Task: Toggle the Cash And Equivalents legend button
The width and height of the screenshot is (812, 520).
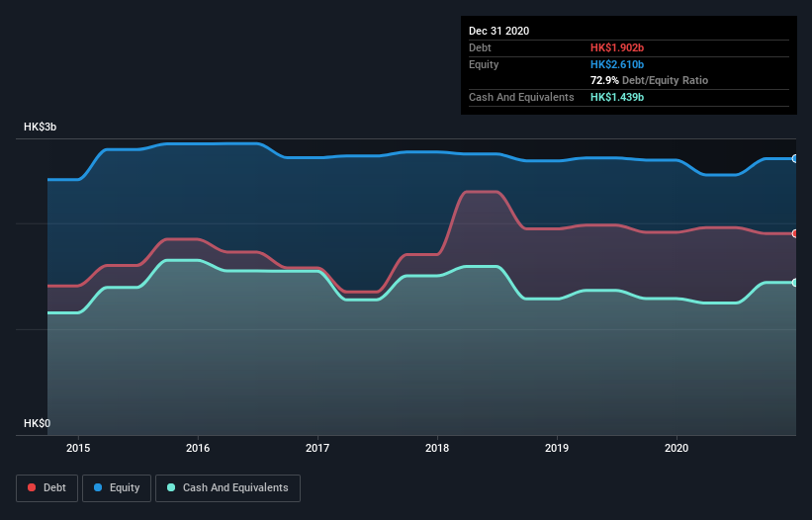Action: point(227,488)
